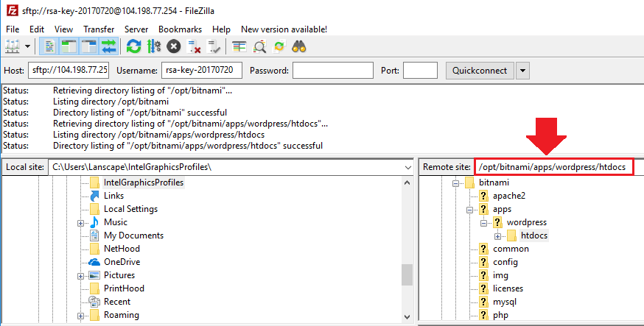Select the OneDrive cloud icon

tap(94, 262)
